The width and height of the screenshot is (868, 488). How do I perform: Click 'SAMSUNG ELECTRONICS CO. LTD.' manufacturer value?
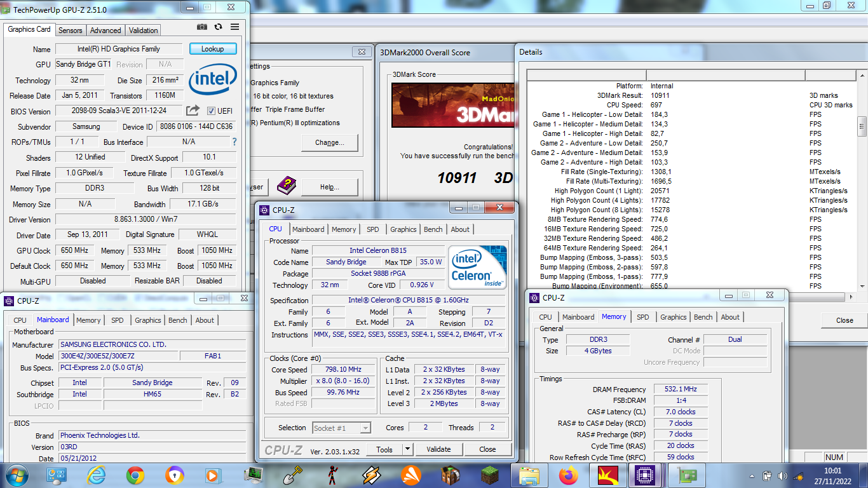tap(152, 344)
